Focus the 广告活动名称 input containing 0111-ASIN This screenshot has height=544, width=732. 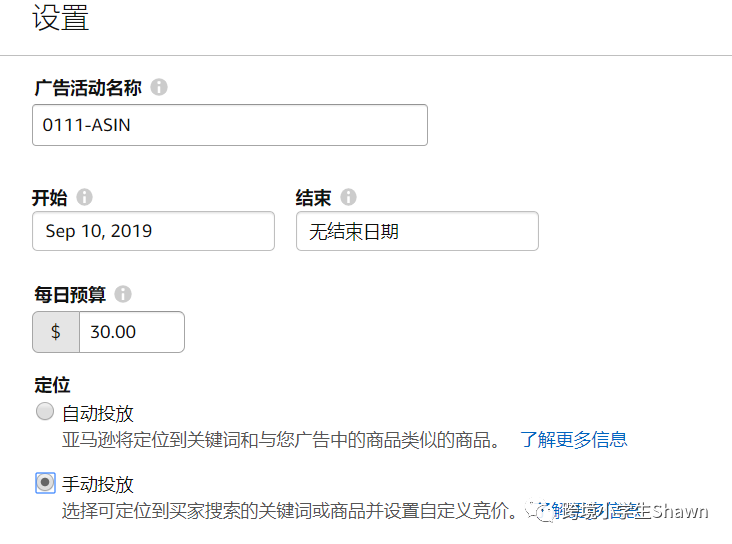229,125
